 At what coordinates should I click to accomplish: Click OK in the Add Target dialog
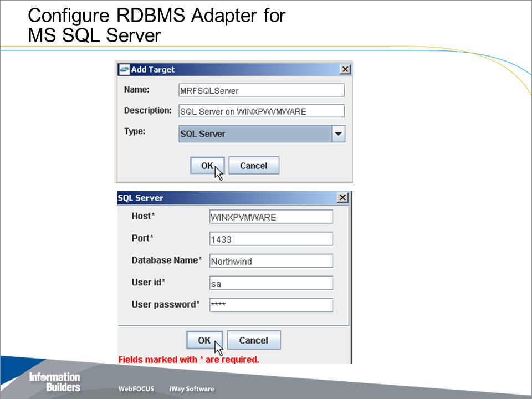[207, 166]
